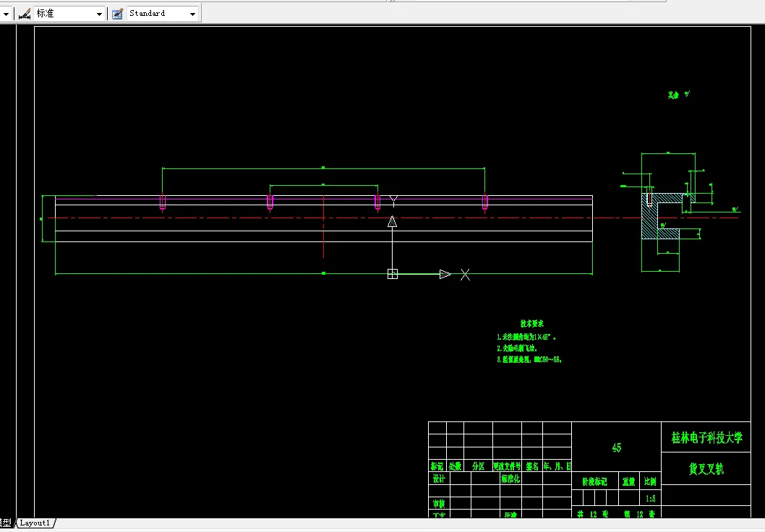
Task: Select the scale value 1:5
Action: point(650,498)
